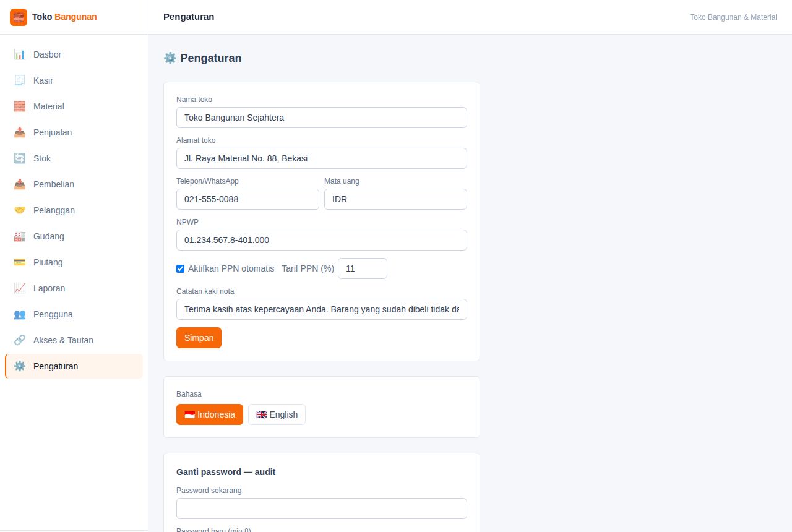Toggle Aktifkan PPN otomatis checkbox

(x=181, y=268)
